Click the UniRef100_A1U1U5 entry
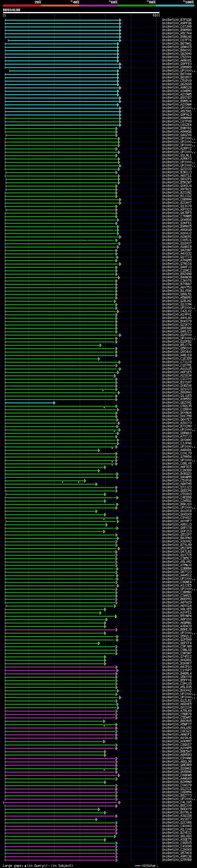This screenshot has width=197, height=868. (177, 369)
